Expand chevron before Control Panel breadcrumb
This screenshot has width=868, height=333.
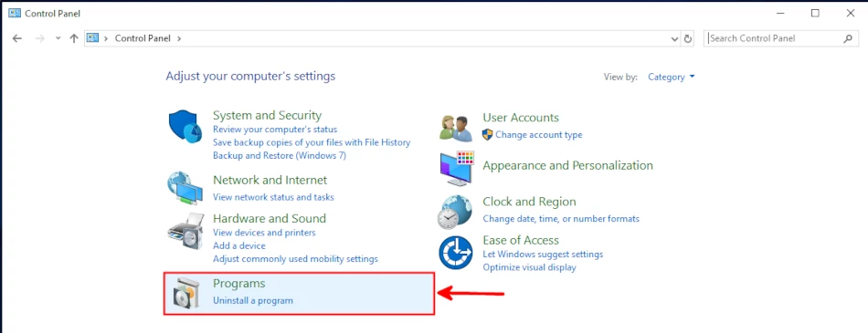[x=106, y=38]
